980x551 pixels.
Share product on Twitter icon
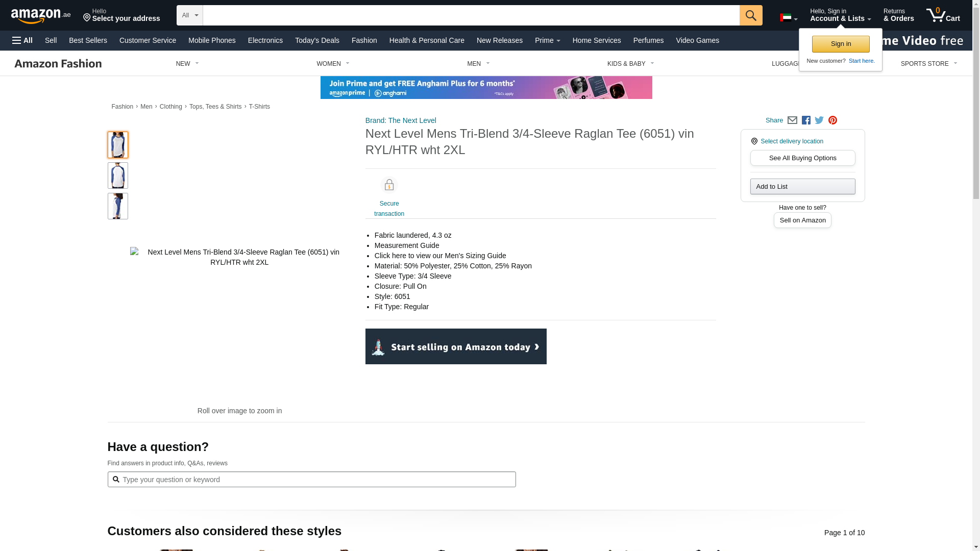tap(819, 120)
